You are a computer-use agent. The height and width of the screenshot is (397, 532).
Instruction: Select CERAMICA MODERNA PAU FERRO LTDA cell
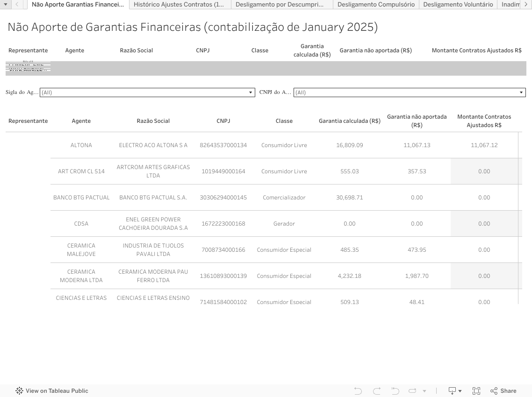pyautogui.click(x=153, y=276)
